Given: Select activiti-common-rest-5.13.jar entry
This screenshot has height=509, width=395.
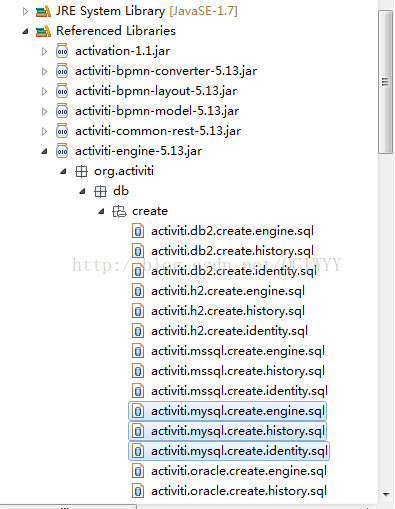Looking at the screenshot, I should tap(158, 131).
